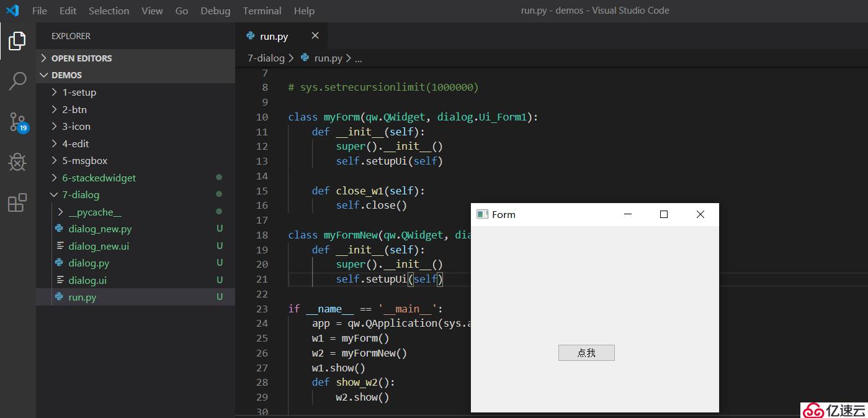Open the View menu
The height and width of the screenshot is (418, 868).
[x=152, y=11]
